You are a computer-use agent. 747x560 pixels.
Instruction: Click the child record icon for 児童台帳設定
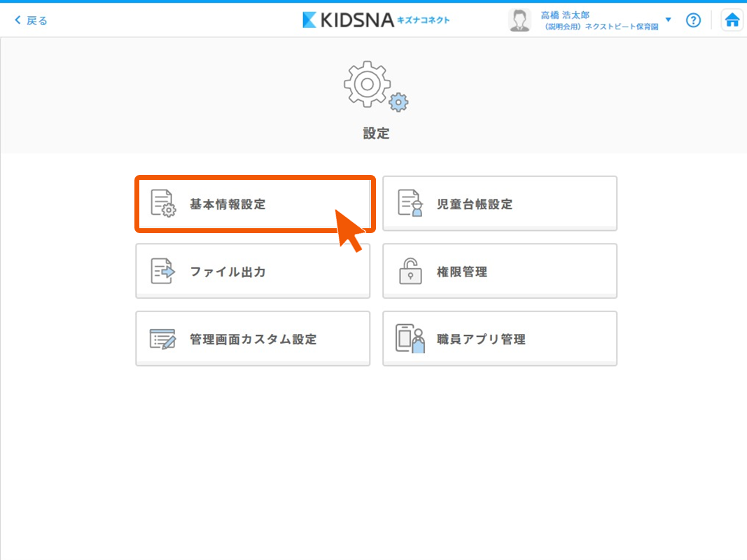[x=411, y=203]
